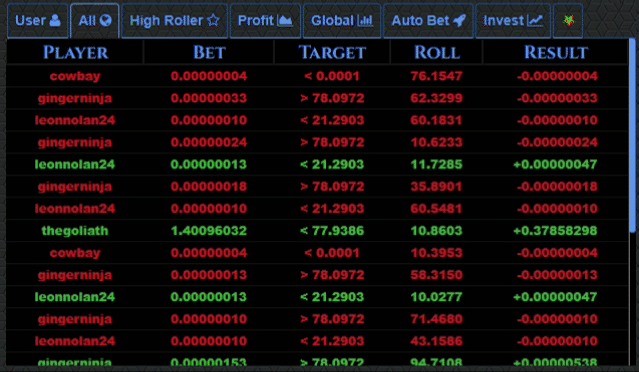Image resolution: width=639 pixels, height=372 pixels.
Task: Click the roll value 71.4680
Action: click(436, 319)
